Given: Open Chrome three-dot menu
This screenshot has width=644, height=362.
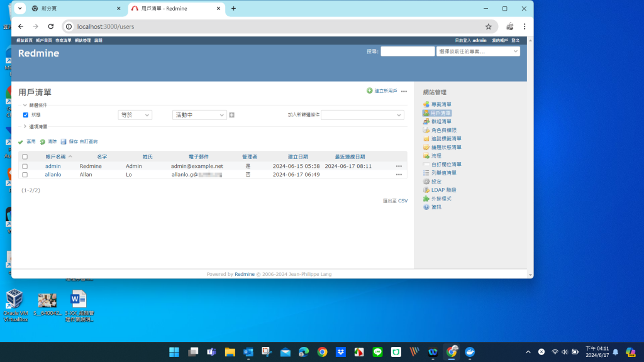Looking at the screenshot, I should [x=525, y=26].
